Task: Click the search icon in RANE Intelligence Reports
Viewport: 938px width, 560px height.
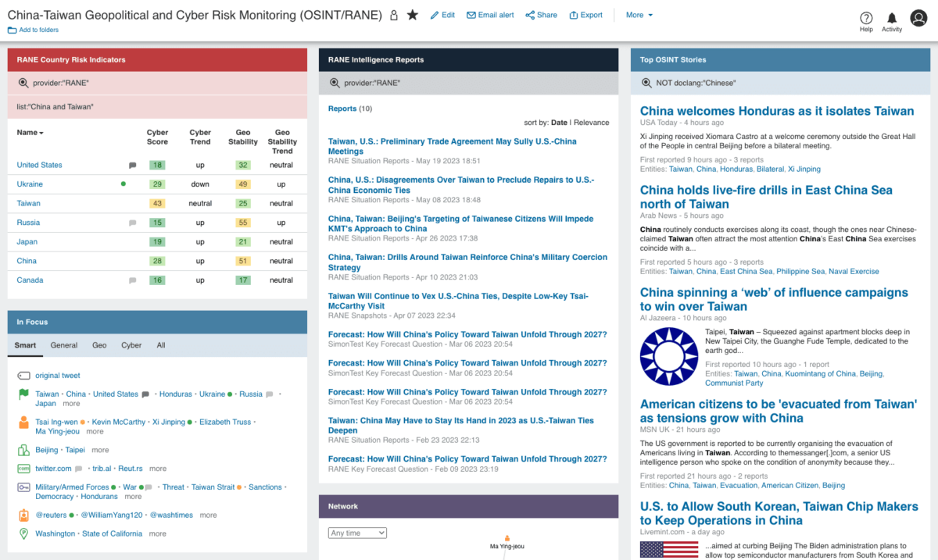Action: [x=335, y=83]
